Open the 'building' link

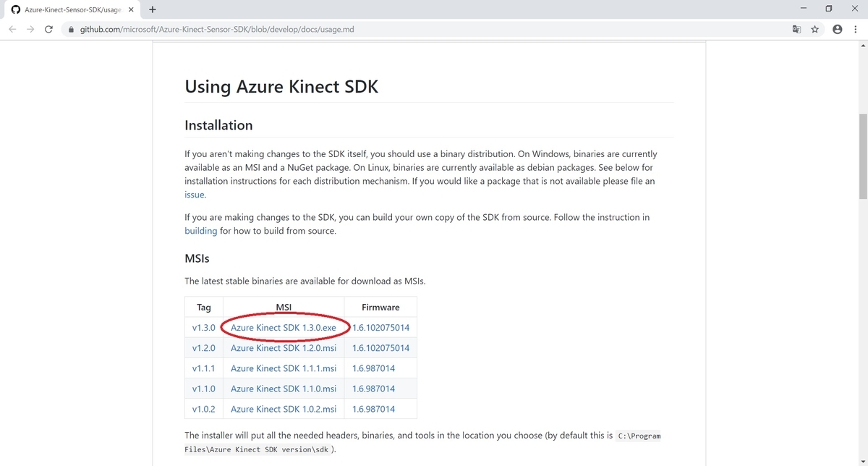point(200,231)
